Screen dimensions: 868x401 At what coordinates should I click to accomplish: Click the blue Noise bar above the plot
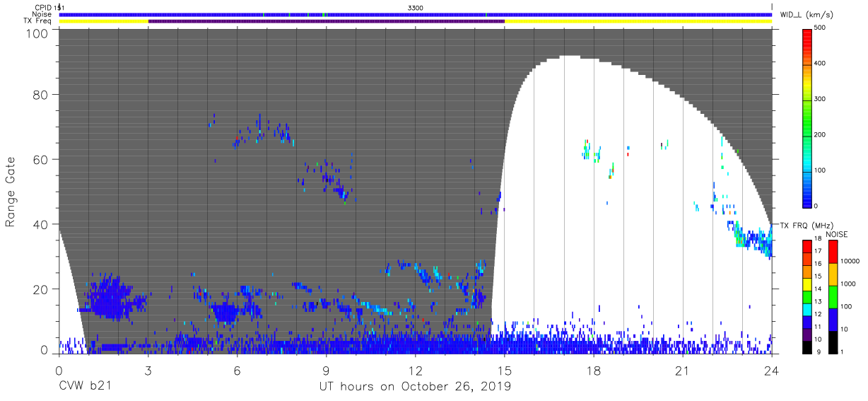(416, 14)
